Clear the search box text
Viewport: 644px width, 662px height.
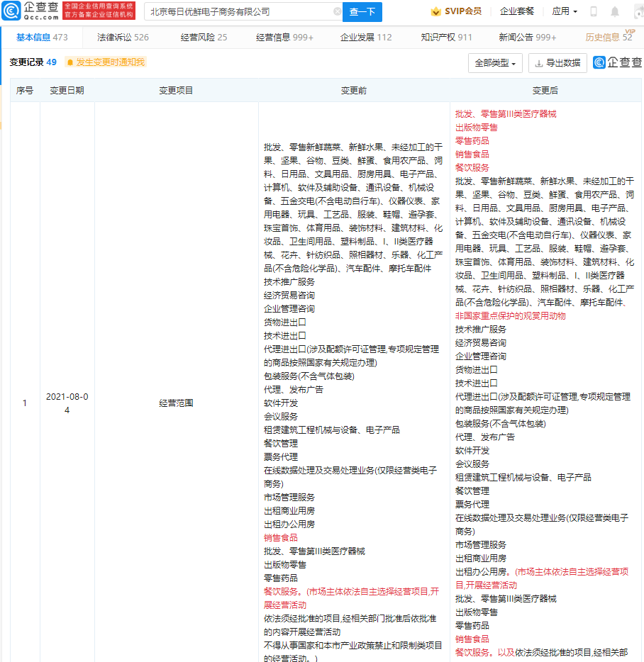point(337,12)
